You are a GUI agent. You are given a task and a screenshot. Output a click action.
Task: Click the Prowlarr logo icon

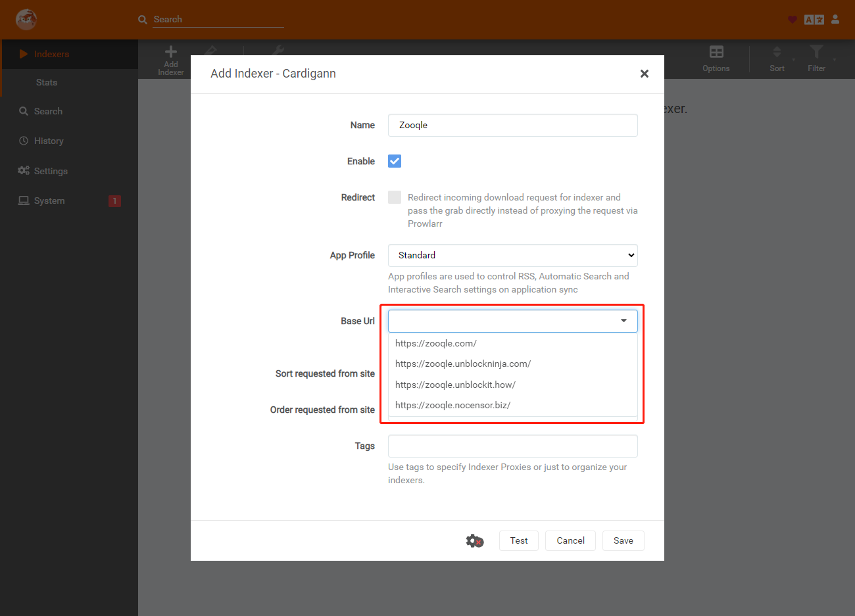coord(26,19)
